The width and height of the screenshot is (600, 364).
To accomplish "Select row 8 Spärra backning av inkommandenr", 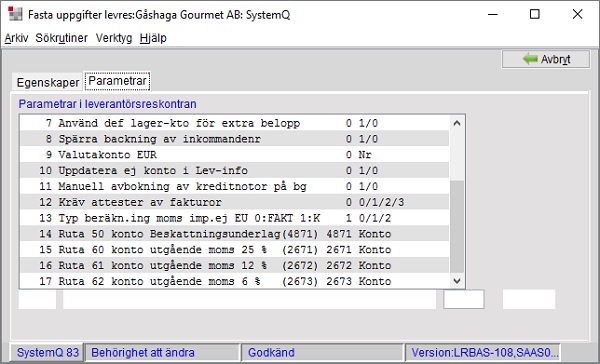I will 234,139.
